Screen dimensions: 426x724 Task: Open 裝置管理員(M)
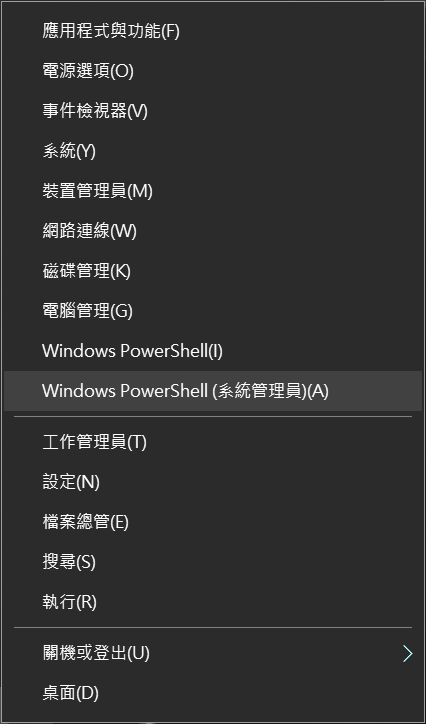[213, 191]
